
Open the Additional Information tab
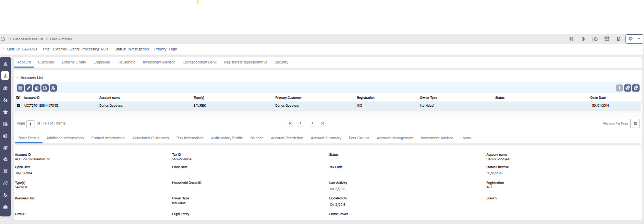65,138
